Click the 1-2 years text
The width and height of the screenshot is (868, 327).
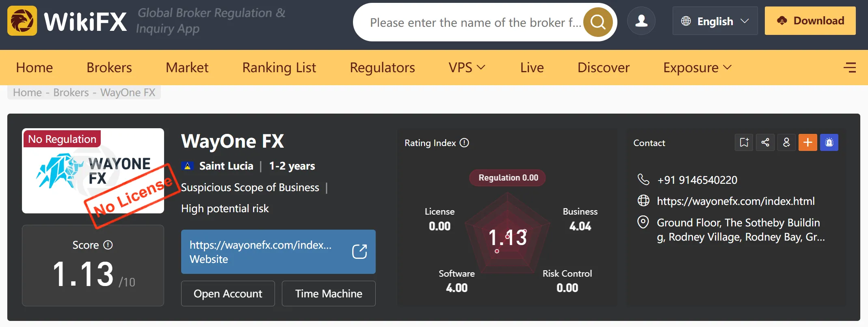coord(292,166)
